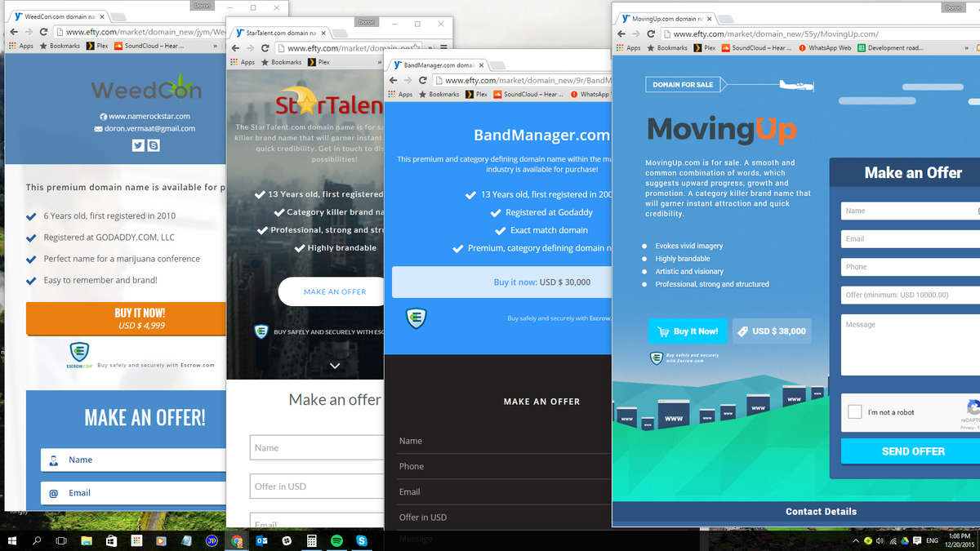Click Email field in WeedCon offer form
This screenshot has width=980, height=551.
pos(134,493)
